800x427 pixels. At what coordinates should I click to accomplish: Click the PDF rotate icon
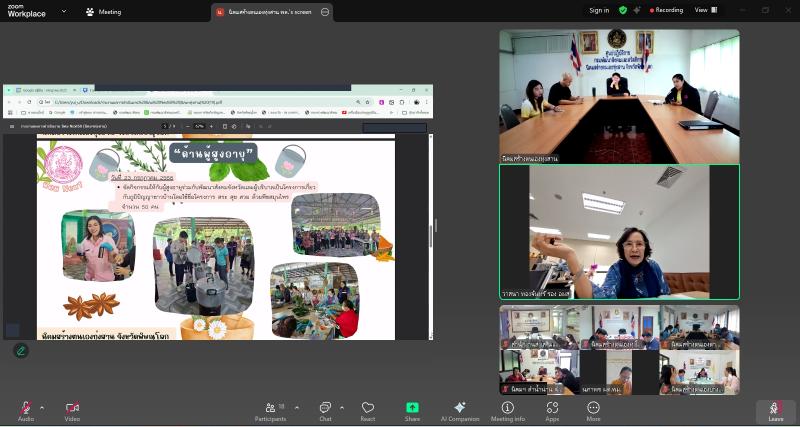tap(234, 126)
